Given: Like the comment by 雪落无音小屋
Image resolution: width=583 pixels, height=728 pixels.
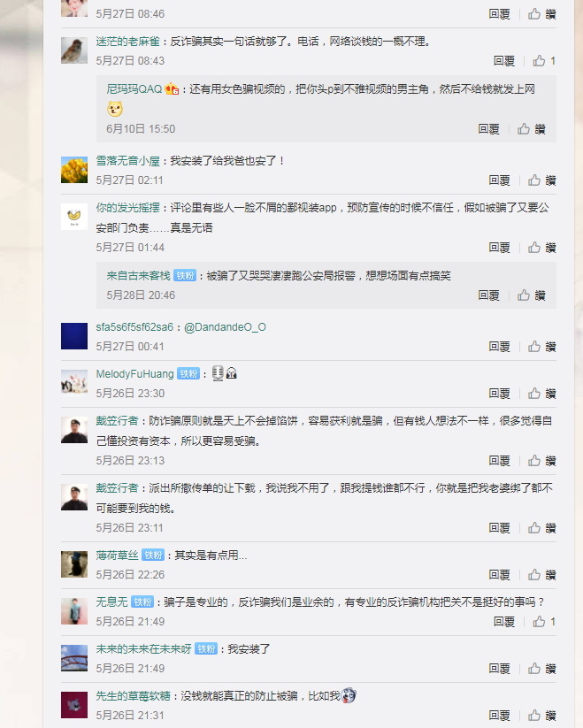Looking at the screenshot, I should coord(541,180).
